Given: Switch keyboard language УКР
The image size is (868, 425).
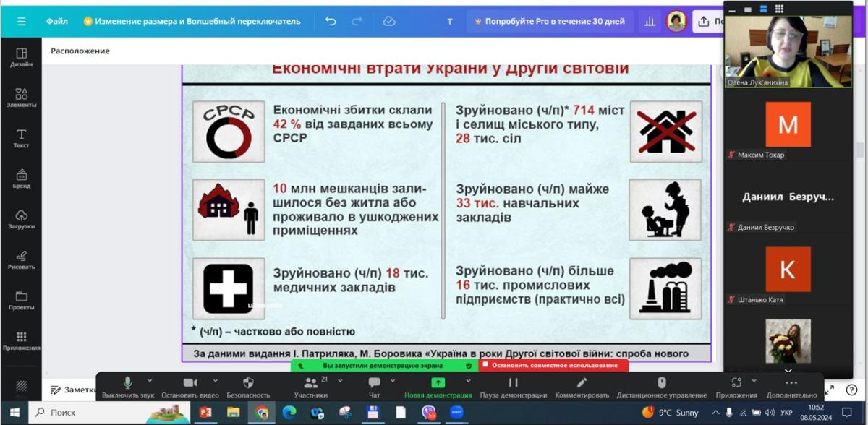Looking at the screenshot, I should (x=787, y=413).
